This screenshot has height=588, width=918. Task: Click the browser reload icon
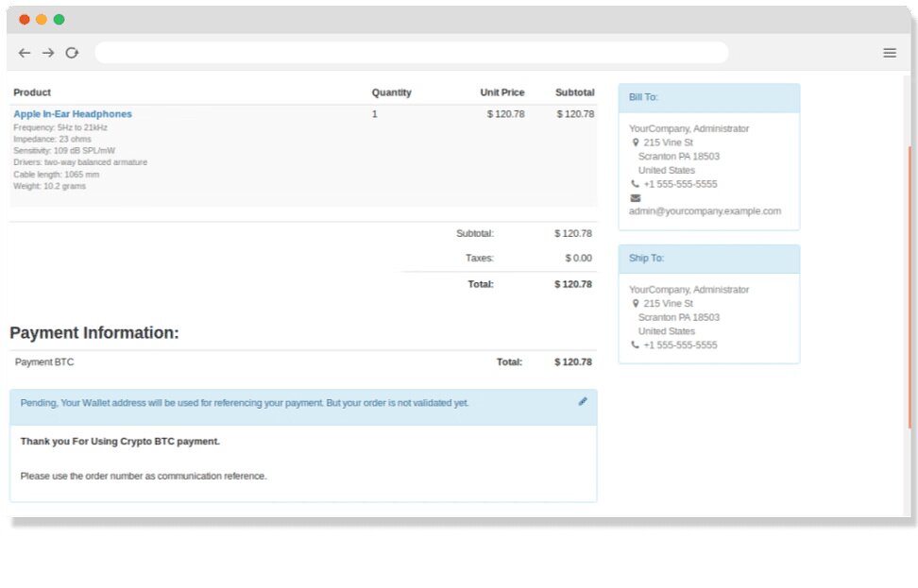coord(72,53)
